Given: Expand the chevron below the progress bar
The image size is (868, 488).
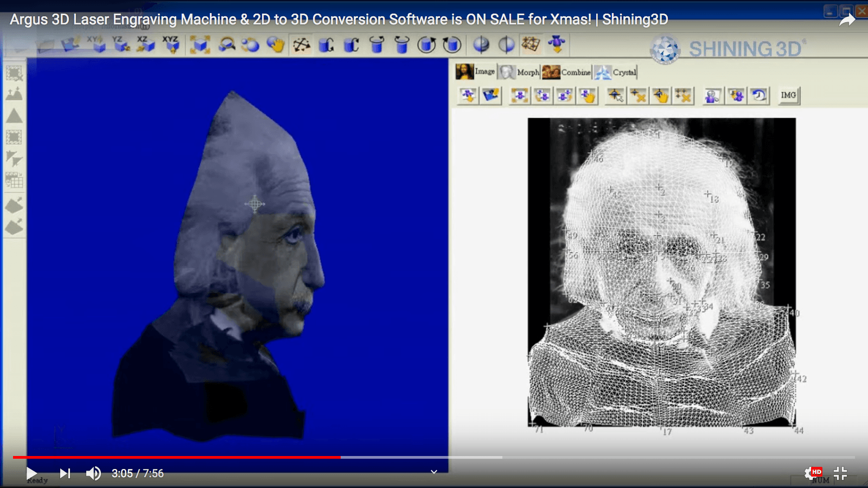Looking at the screenshot, I should pos(434,472).
